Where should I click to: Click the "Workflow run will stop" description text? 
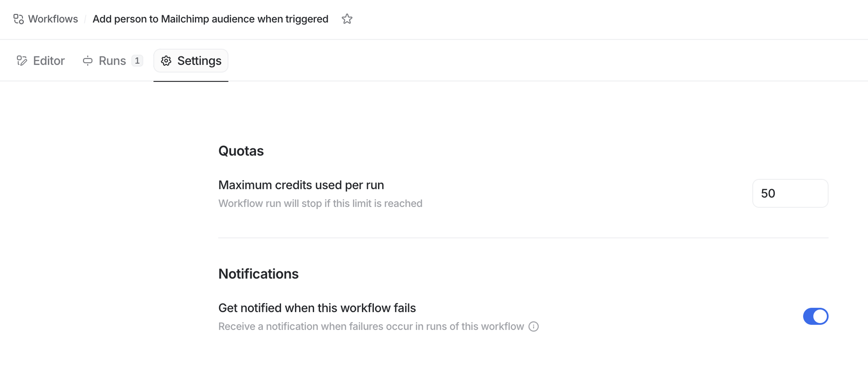[x=320, y=204]
